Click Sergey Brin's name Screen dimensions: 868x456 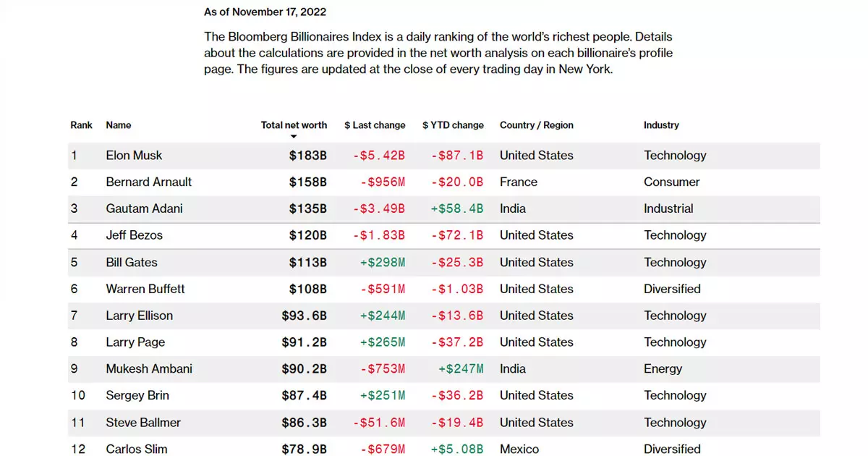pos(137,396)
